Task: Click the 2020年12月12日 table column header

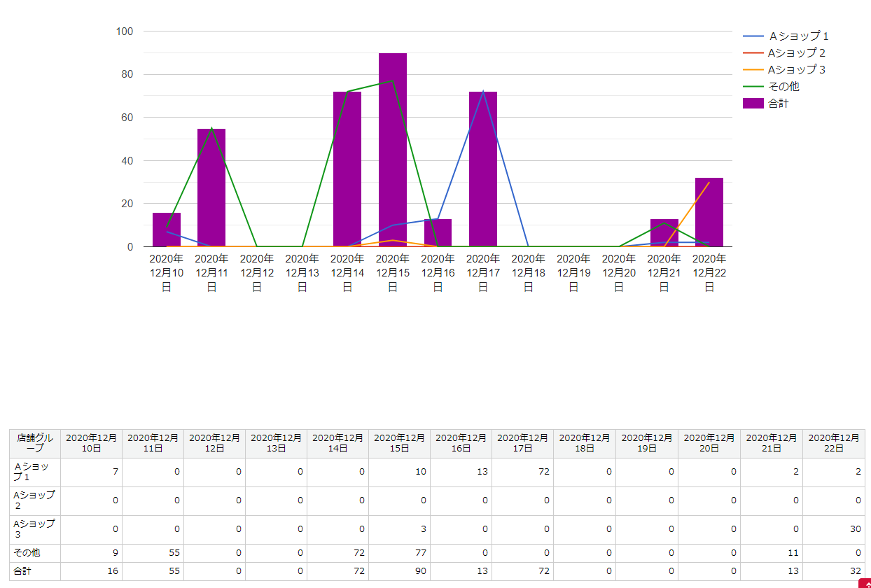Action: 215,443
